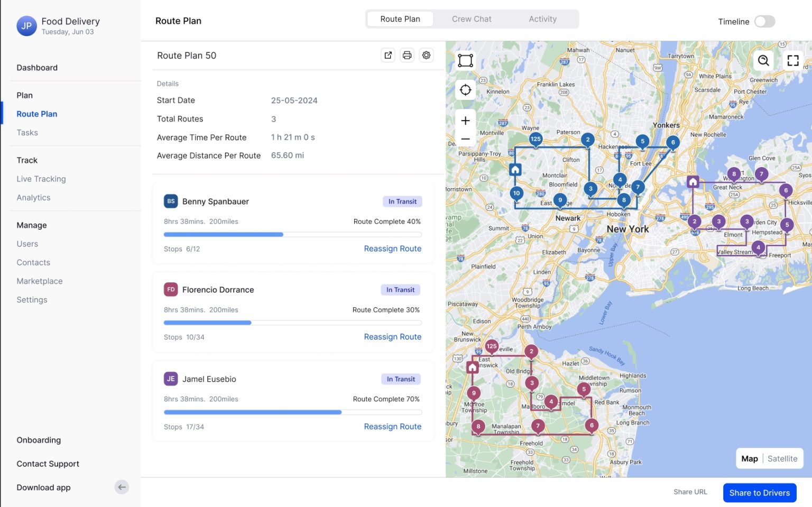The height and width of the screenshot is (507, 812).
Task: Switch the map to Satellite view
Action: (782, 458)
